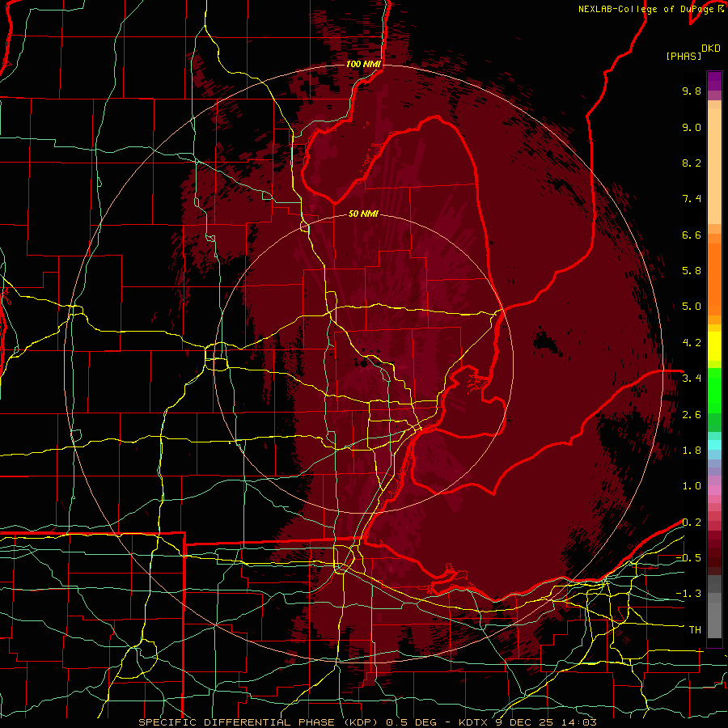The height and width of the screenshot is (728, 728).
Task: Pick the cyan band in the color legend
Action: click(x=714, y=445)
